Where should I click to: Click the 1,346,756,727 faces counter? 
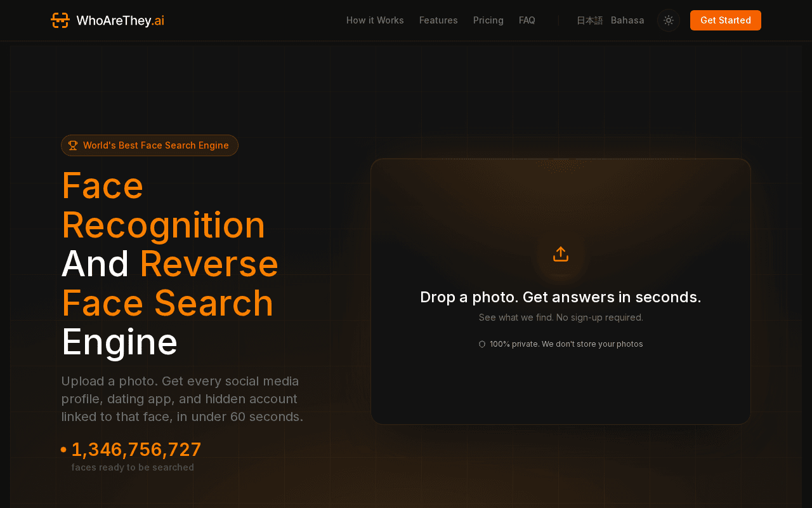click(136, 449)
